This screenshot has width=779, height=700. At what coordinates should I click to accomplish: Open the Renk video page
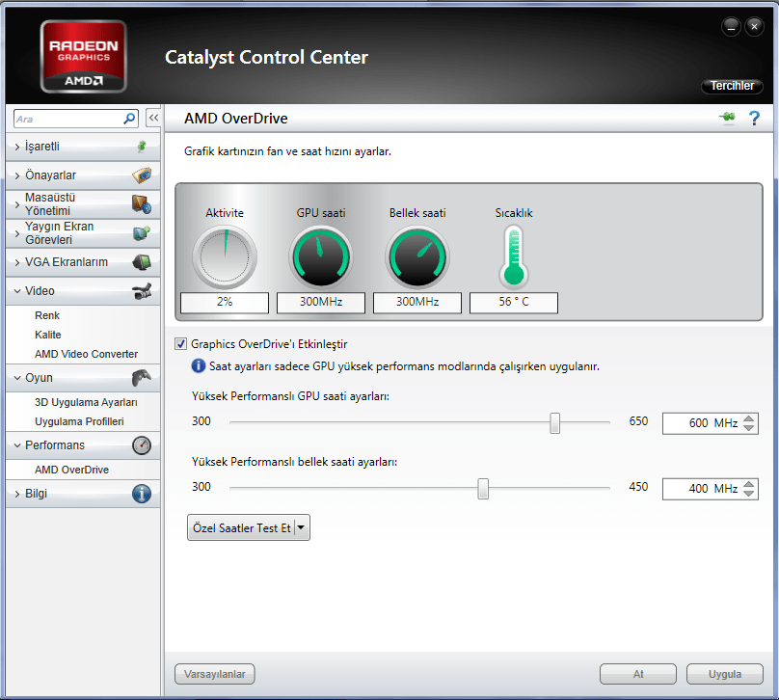pyautogui.click(x=46, y=315)
